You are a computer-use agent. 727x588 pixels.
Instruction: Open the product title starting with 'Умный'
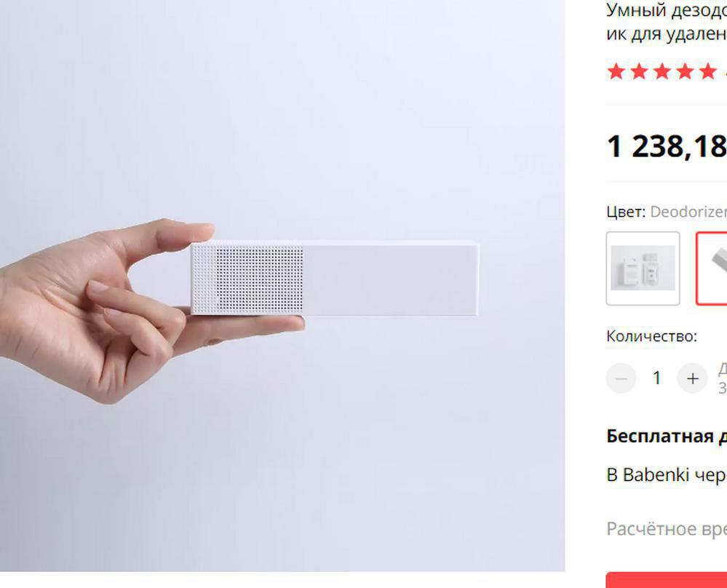click(667, 21)
